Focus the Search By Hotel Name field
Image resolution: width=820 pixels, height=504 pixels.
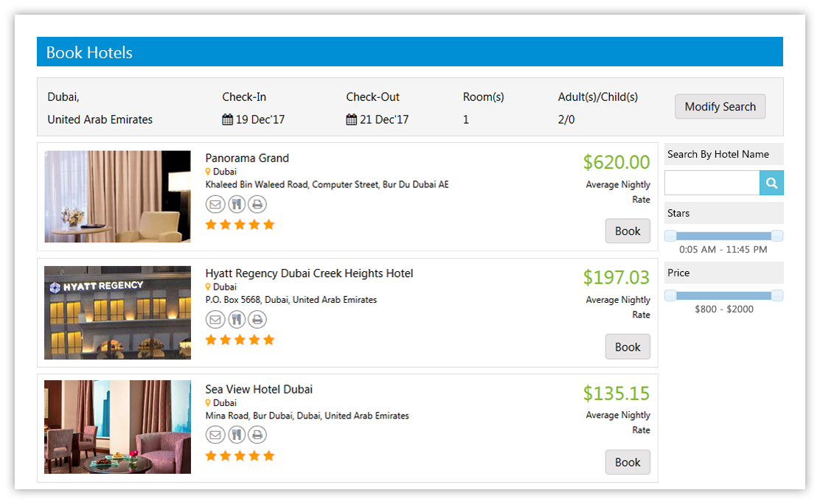[x=712, y=183]
